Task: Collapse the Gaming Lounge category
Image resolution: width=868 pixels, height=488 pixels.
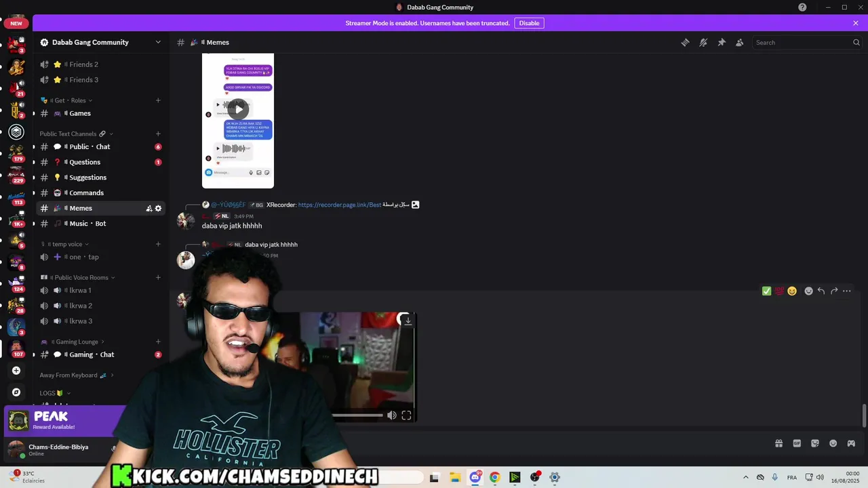Action: pos(72,342)
